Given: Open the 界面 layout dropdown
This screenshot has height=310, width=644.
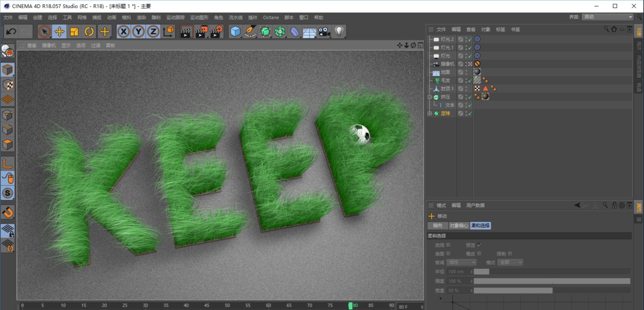Looking at the screenshot, I should tap(607, 17).
